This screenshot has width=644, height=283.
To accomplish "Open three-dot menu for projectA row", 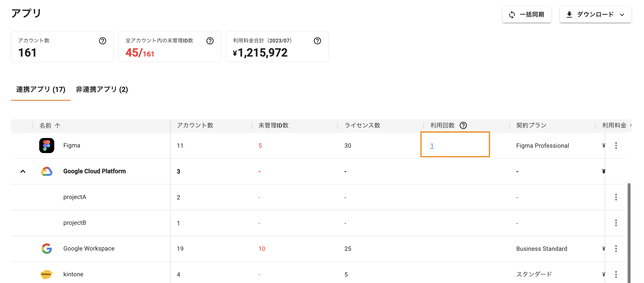I will coord(616,197).
